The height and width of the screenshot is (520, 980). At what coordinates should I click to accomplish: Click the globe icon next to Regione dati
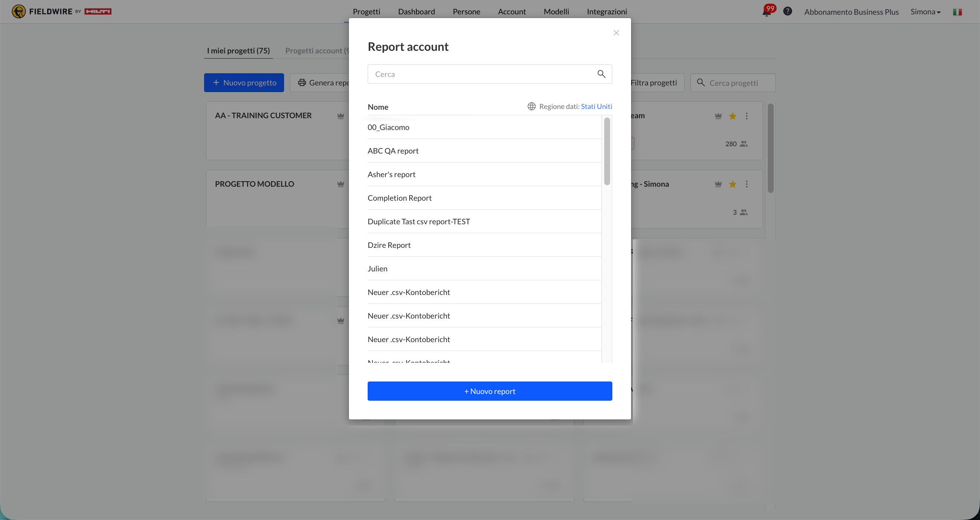click(532, 106)
